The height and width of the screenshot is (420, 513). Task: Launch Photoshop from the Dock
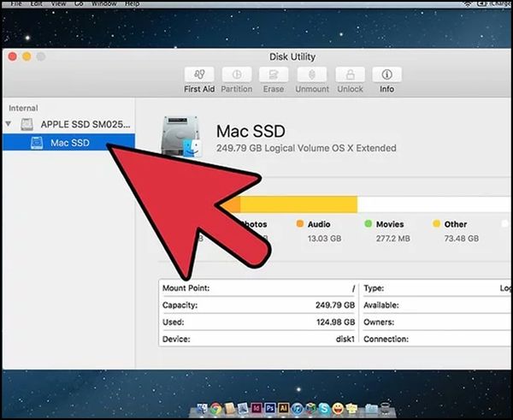(x=269, y=410)
